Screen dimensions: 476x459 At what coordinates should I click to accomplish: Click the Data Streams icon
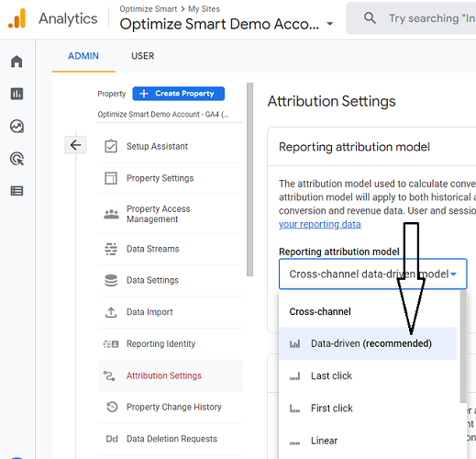(x=111, y=249)
